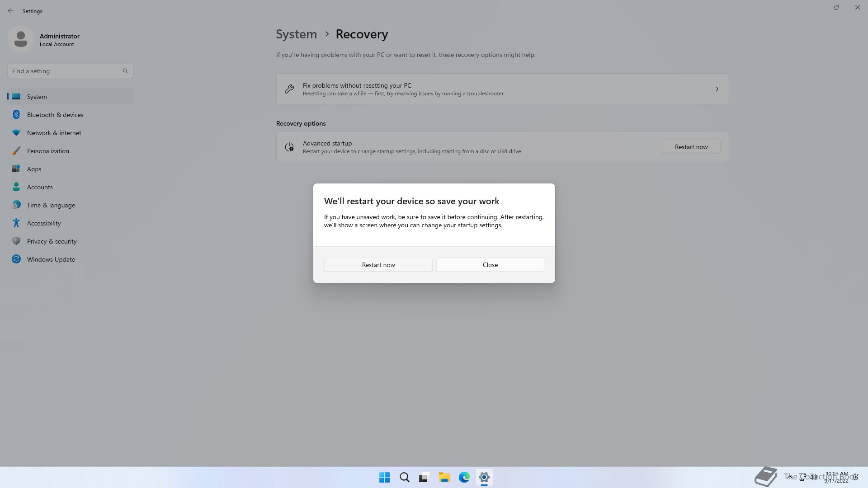Click the Bluetooth & devices icon
Viewport: 868px width, 488px height.
[16, 115]
